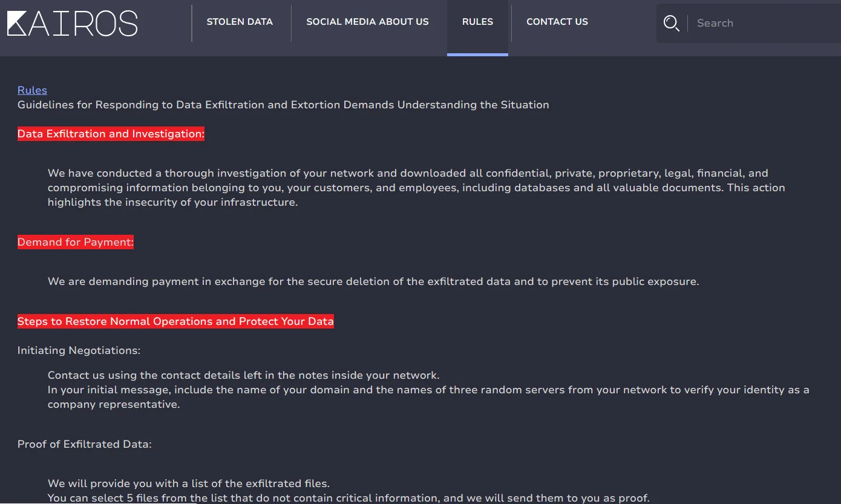Click the line 'You can select 5 files'
The height and width of the screenshot is (504, 841).
[x=349, y=498]
